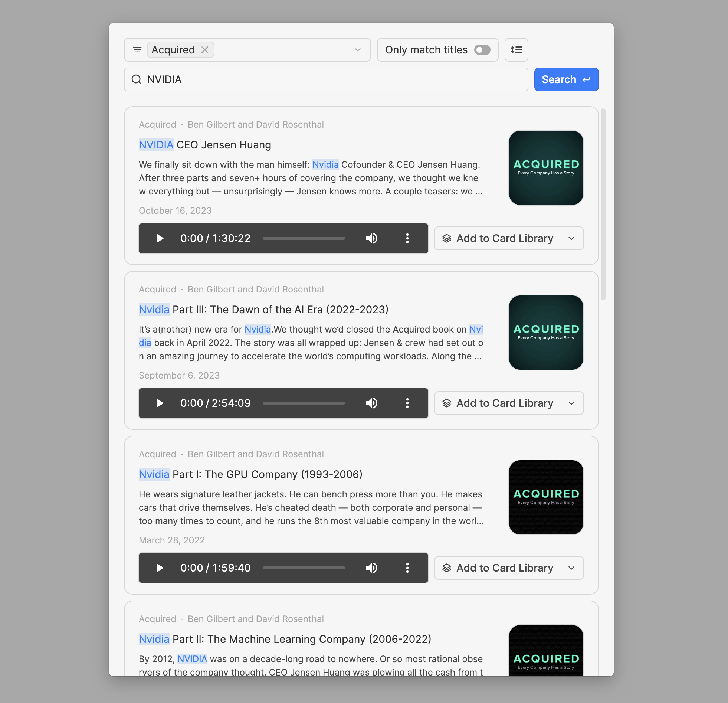
Task: Toggle Only match titles switch
Action: pyautogui.click(x=482, y=50)
